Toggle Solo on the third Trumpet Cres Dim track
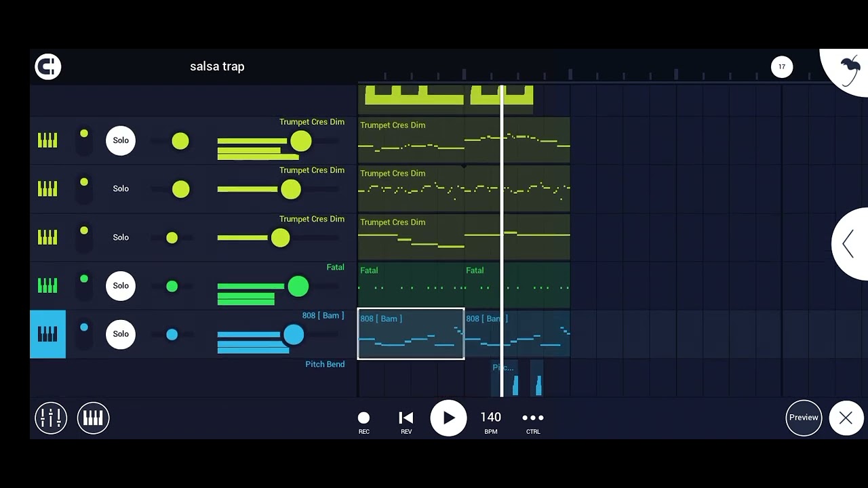868x488 pixels. (x=121, y=237)
